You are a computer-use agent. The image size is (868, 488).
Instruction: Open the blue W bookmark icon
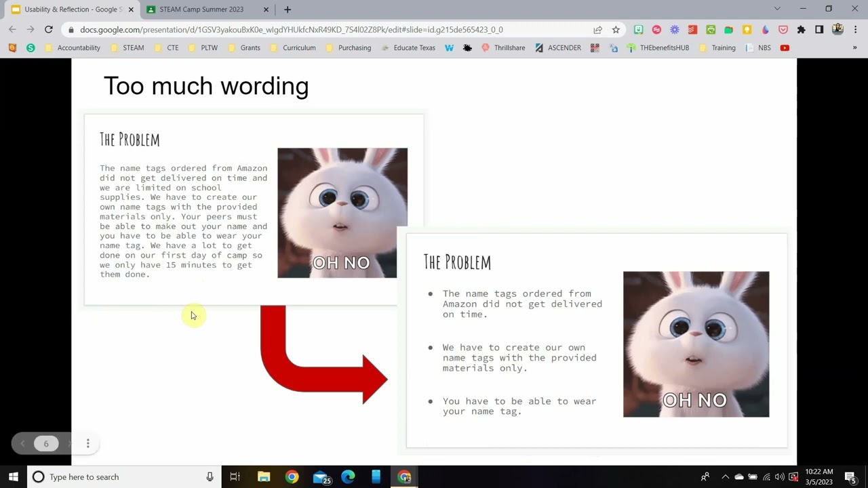click(x=449, y=48)
